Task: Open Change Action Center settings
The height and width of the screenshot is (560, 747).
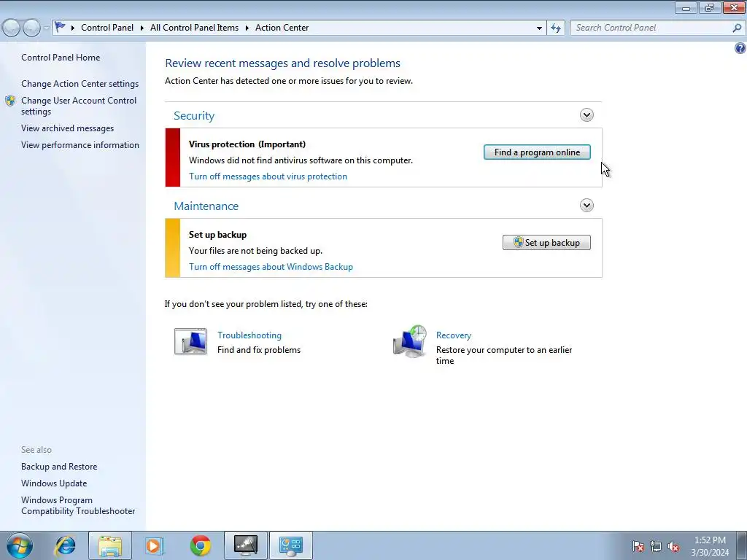Action: click(80, 84)
